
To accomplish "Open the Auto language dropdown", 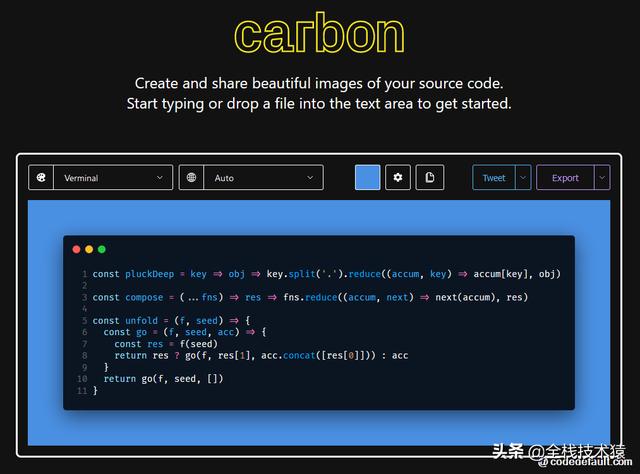I will tap(263, 178).
